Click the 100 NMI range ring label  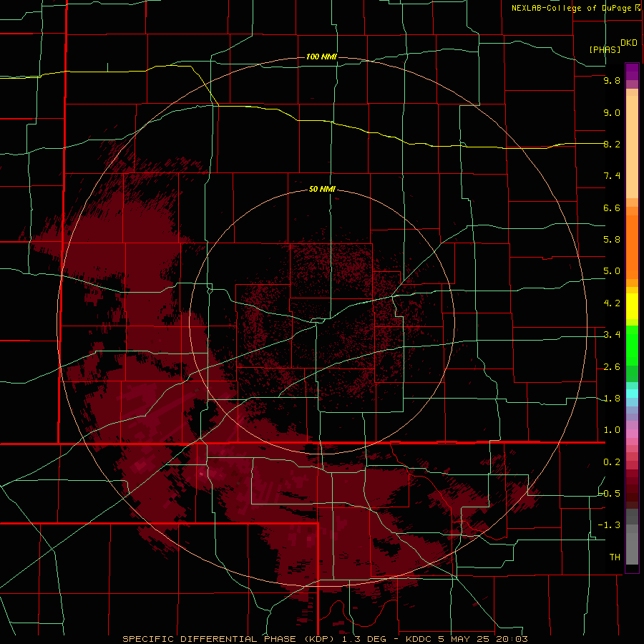pos(321,57)
